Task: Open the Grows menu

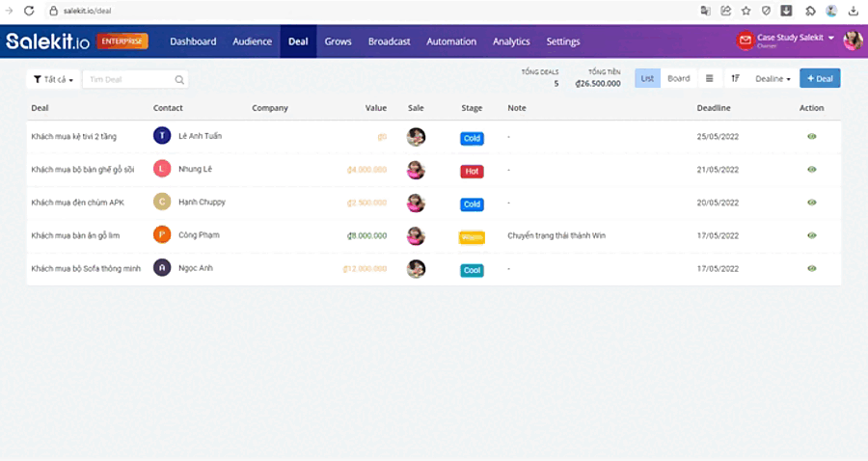Action: pos(338,41)
